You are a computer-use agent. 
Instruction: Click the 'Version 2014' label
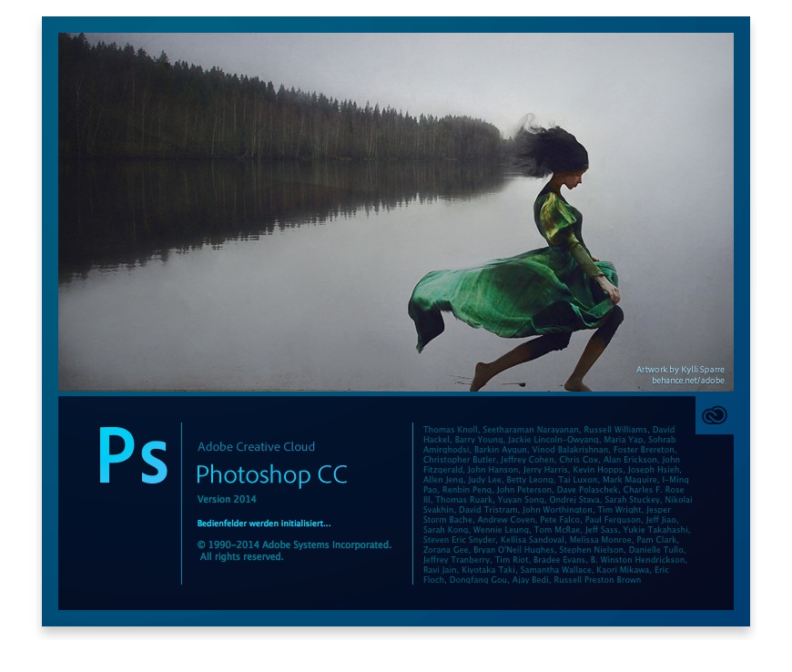[x=227, y=499]
